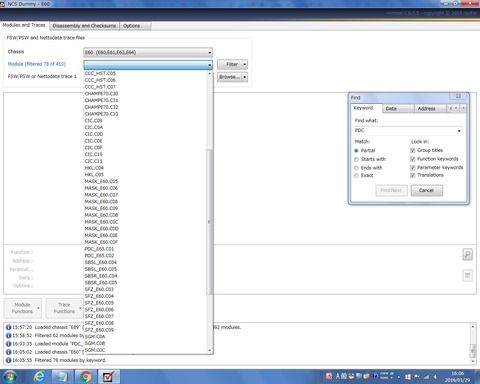The height and width of the screenshot is (384, 480).
Task: Click the taskbar clock showing 16:06
Action: click(x=457, y=377)
